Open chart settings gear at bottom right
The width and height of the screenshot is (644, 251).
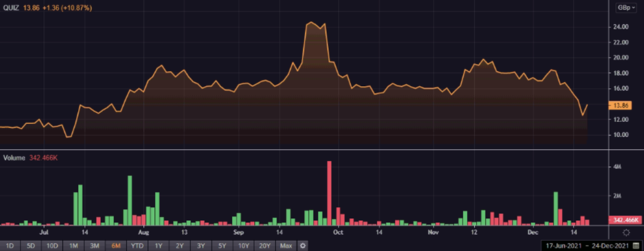pyautogui.click(x=626, y=233)
